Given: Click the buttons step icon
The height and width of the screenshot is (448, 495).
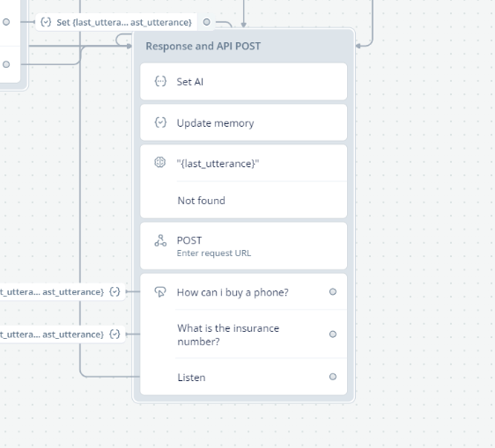Looking at the screenshot, I should [x=160, y=292].
